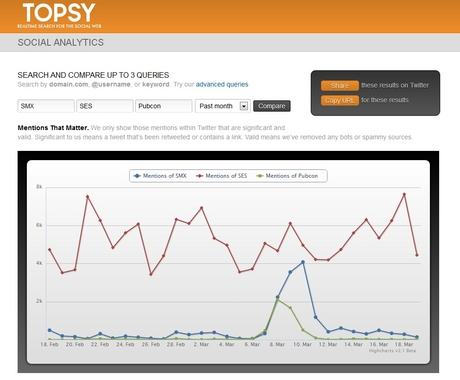Click the Compare button
This screenshot has width=460, height=380.
pos(272,106)
